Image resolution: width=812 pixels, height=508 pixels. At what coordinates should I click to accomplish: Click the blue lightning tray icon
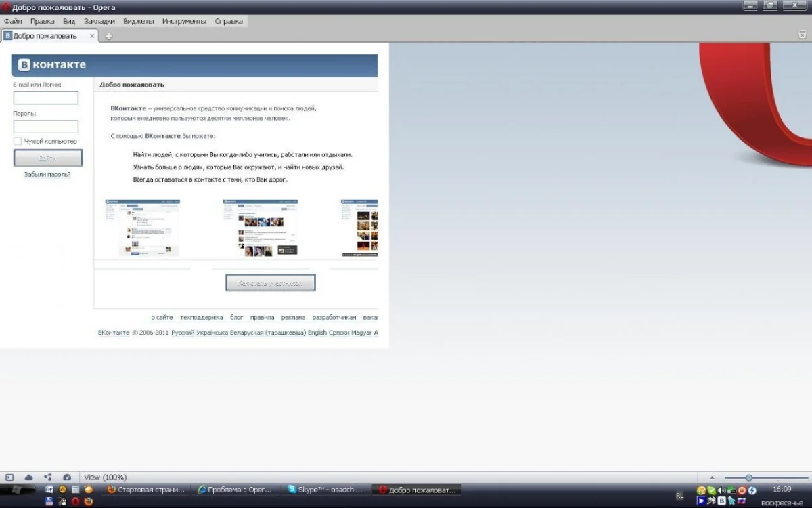[x=752, y=490]
